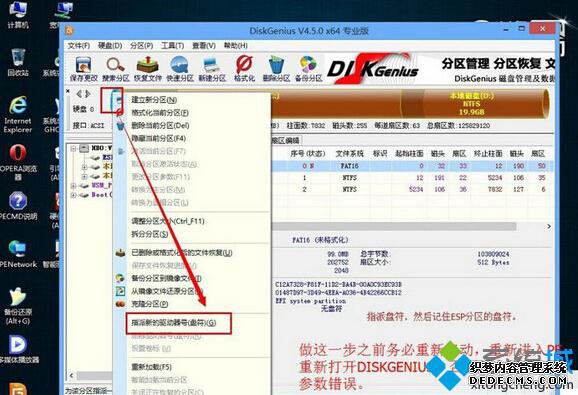Screen dimensions: 578x395
Task: Open the 搜索分区 search partition tool
Action: [x=115, y=69]
